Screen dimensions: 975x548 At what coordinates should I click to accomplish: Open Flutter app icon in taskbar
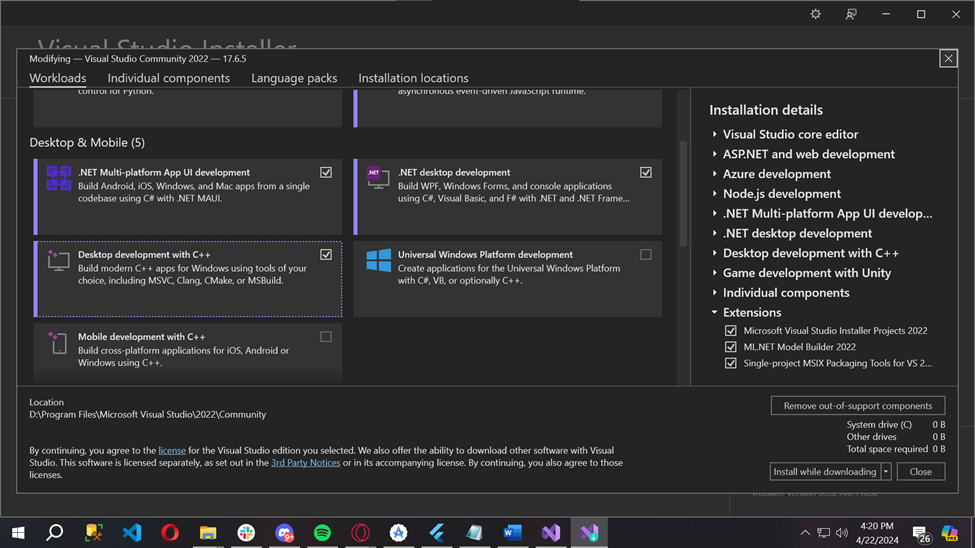437,532
